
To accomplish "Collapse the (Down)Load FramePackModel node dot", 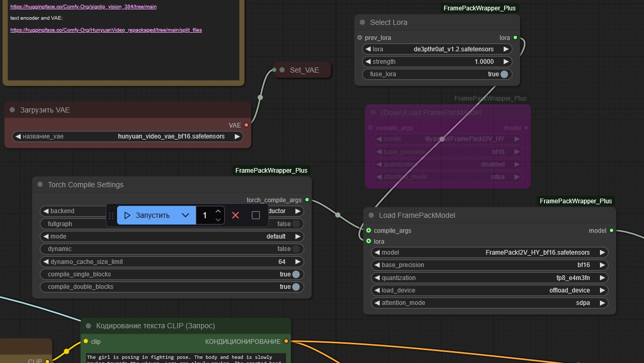I will (x=374, y=113).
